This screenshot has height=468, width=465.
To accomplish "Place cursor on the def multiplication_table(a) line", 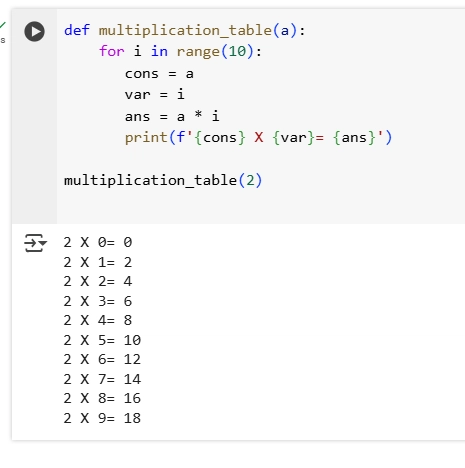I will coord(184,30).
